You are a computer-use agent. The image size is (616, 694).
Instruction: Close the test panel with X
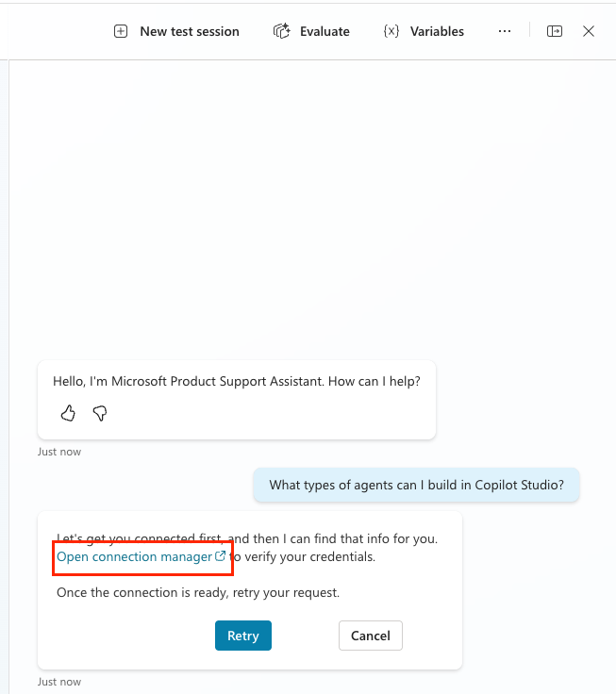coord(589,31)
